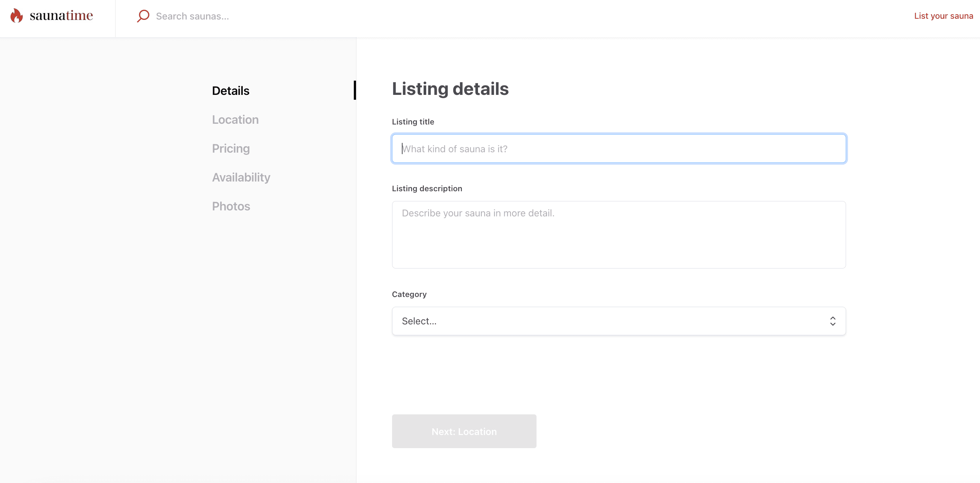Screen dimensions: 980x483
Task: Open the Availability tab
Action: click(x=241, y=178)
